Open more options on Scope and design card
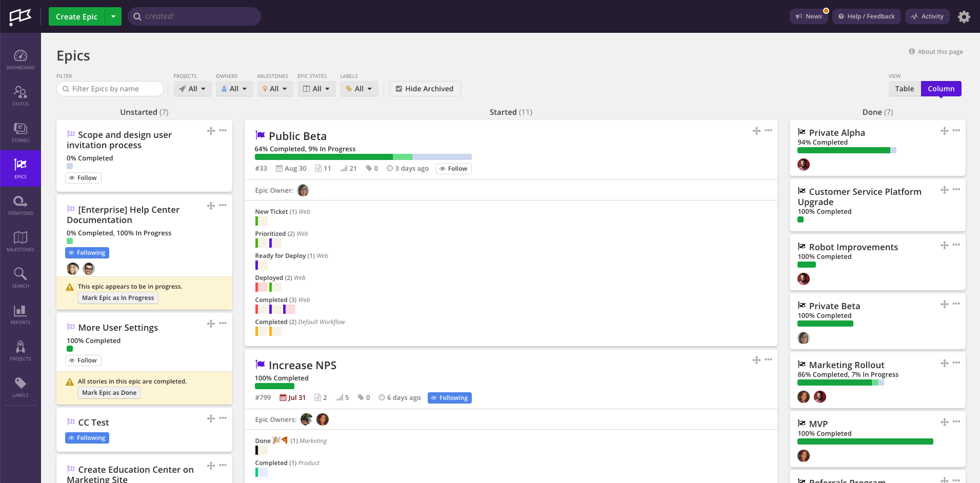The width and height of the screenshot is (980, 483). click(x=223, y=130)
